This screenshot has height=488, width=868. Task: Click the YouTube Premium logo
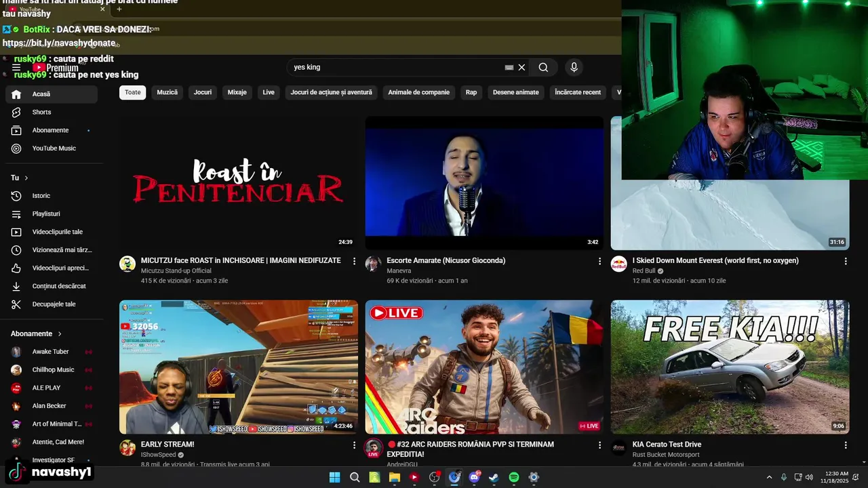point(56,68)
